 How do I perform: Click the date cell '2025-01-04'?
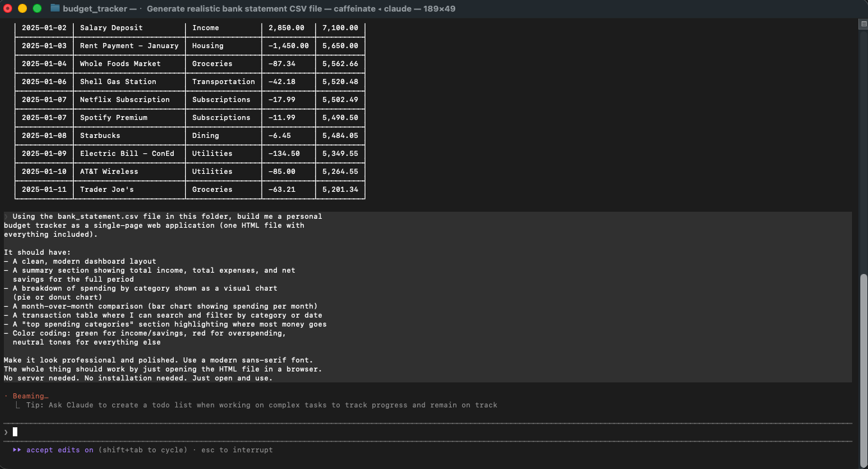[44, 64]
